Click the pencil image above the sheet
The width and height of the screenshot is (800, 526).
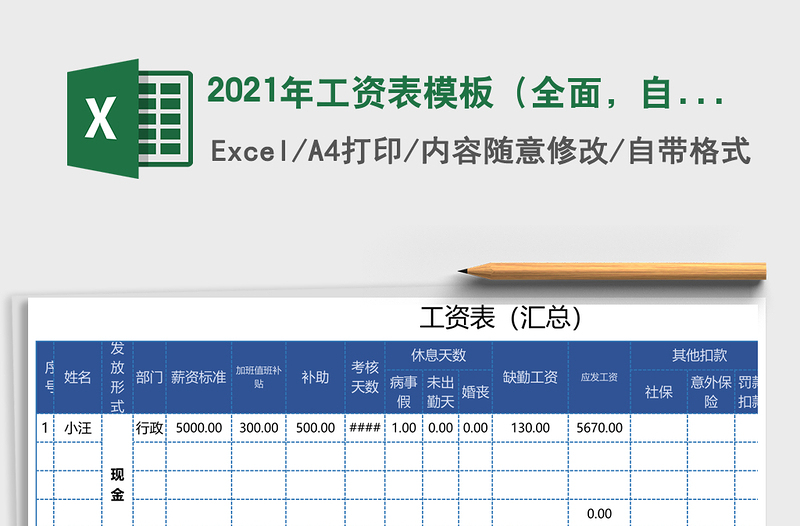tap(612, 271)
